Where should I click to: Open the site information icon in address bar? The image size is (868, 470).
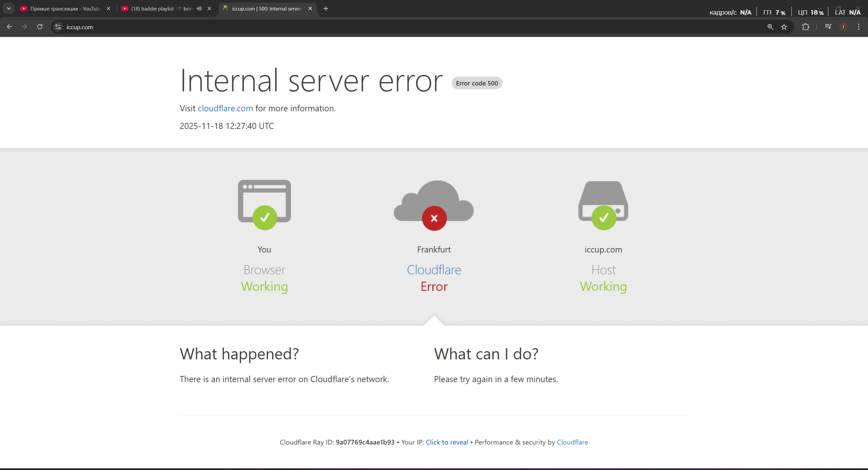(58, 27)
